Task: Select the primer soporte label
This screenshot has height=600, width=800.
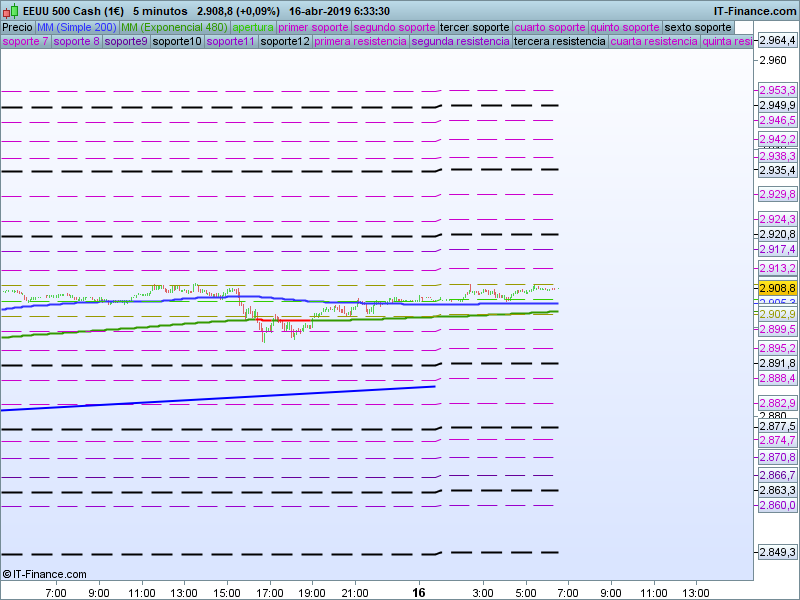Action: [314, 27]
